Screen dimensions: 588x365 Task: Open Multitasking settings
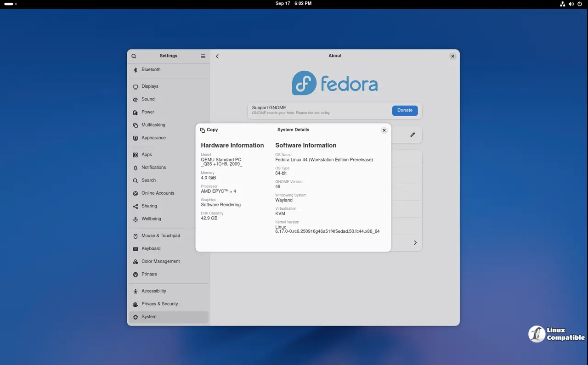153,125
